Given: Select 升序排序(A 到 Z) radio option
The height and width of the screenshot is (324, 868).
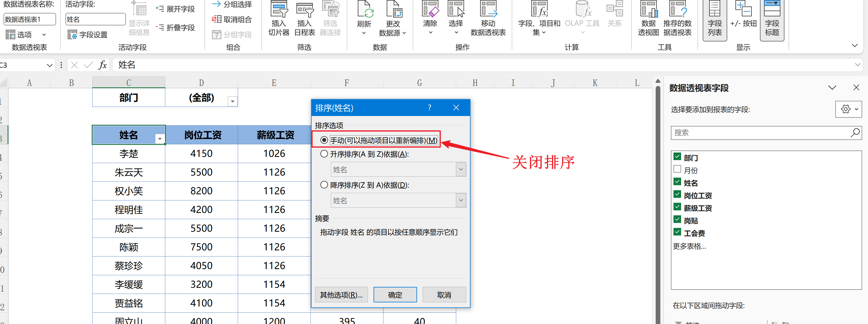Looking at the screenshot, I should 324,154.
